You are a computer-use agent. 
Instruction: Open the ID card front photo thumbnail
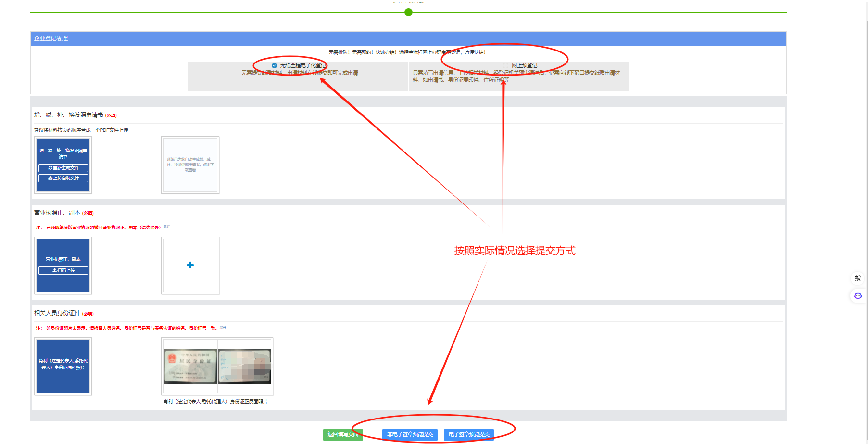point(190,366)
